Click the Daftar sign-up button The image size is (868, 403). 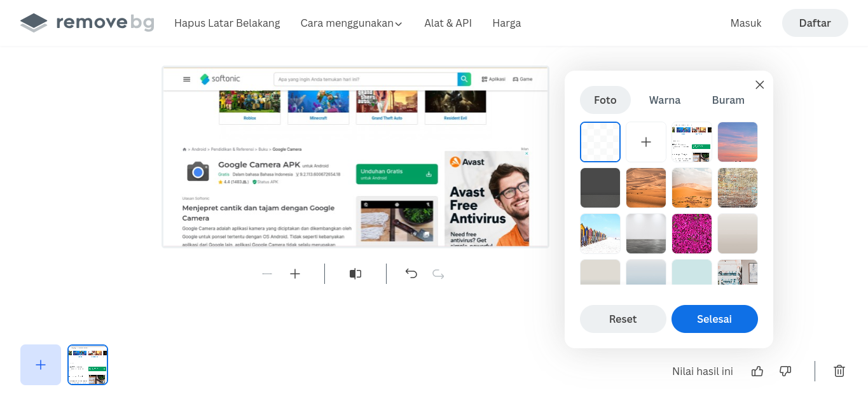pyautogui.click(x=815, y=23)
